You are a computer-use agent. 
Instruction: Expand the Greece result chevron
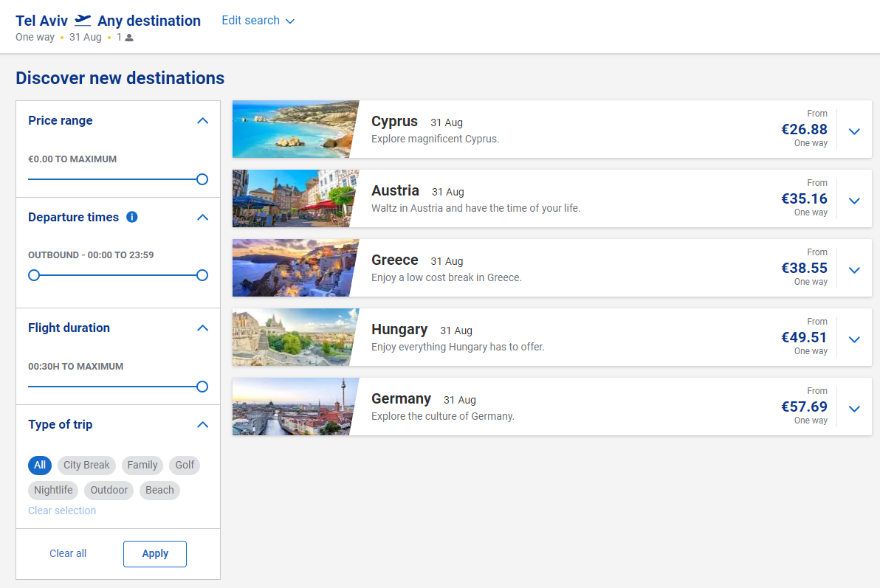click(x=854, y=270)
